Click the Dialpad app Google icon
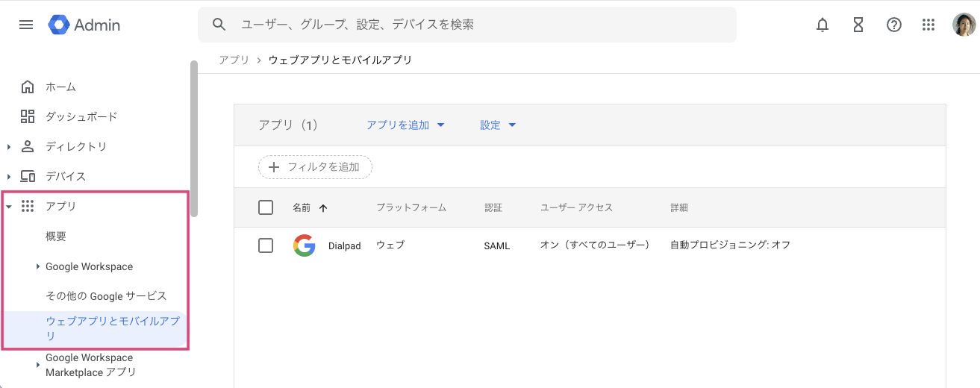The height and width of the screenshot is (388, 980). pyautogui.click(x=304, y=245)
